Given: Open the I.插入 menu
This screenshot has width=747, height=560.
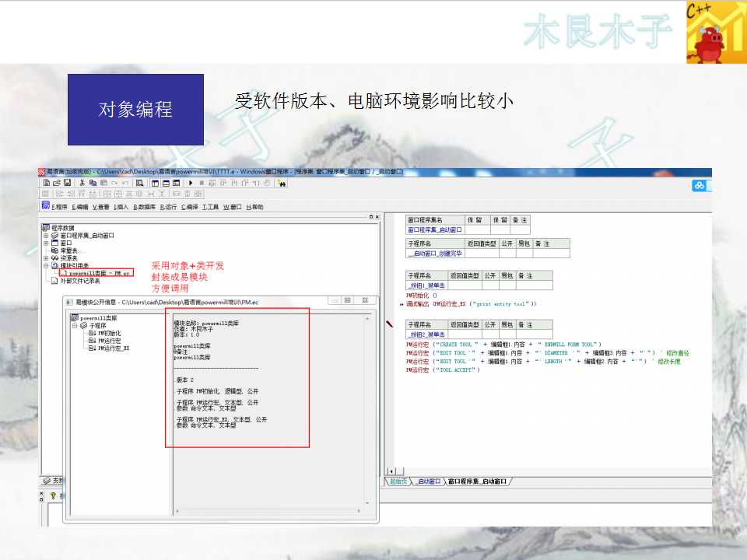Looking at the screenshot, I should pyautogui.click(x=121, y=207).
